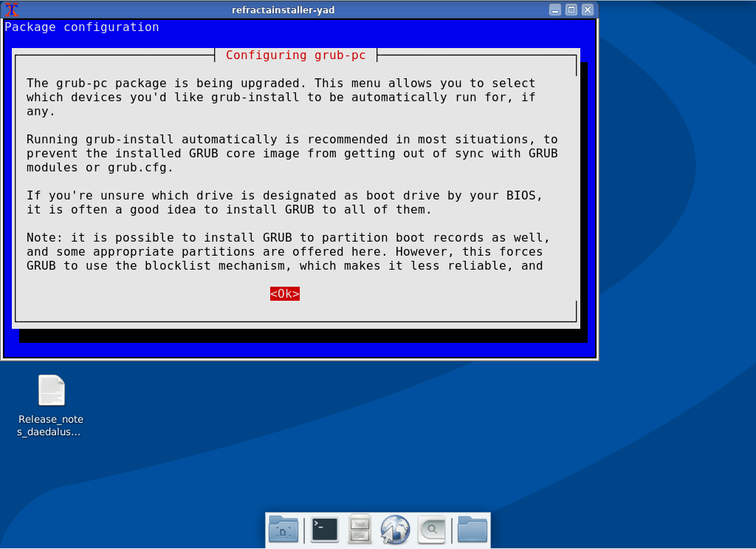Viewport: 756px width, 549px height.
Task: Open the plain blue folder at the dock's right end
Action: pos(471,529)
